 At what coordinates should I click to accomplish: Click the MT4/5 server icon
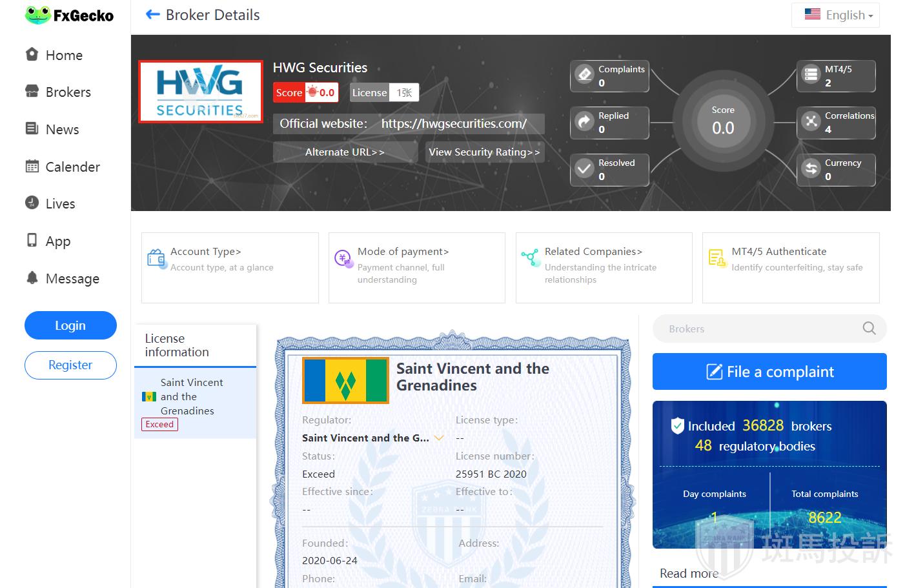pos(811,75)
